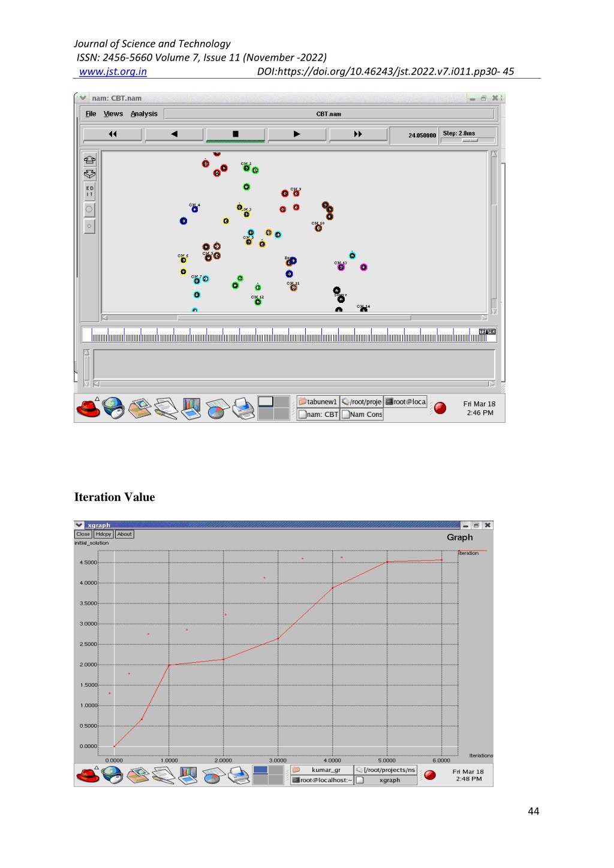Open the xgraph window menu arrow
This screenshot has width=614, height=868.
tap(79, 525)
